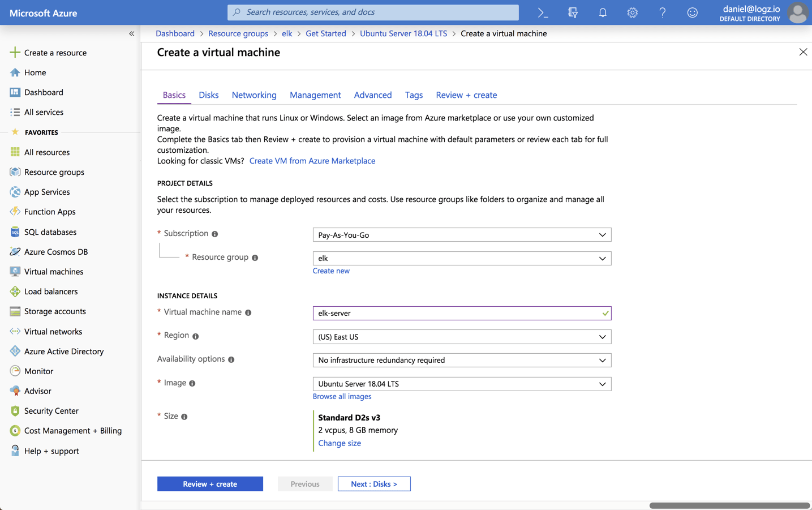Select the Create a resource plus icon
The image size is (812, 510).
15,53
